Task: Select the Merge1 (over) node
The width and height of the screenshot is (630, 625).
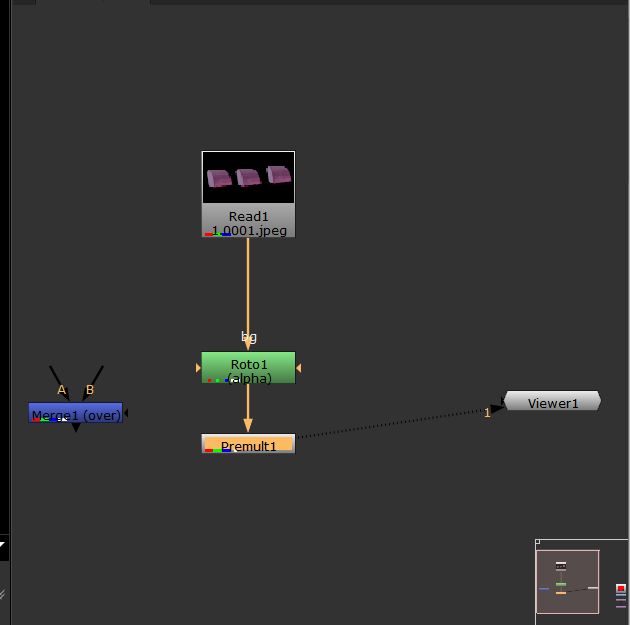Action: click(76, 413)
